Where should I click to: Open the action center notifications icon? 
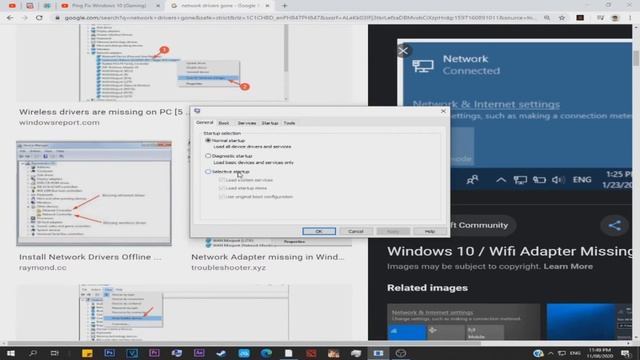(x=625, y=353)
